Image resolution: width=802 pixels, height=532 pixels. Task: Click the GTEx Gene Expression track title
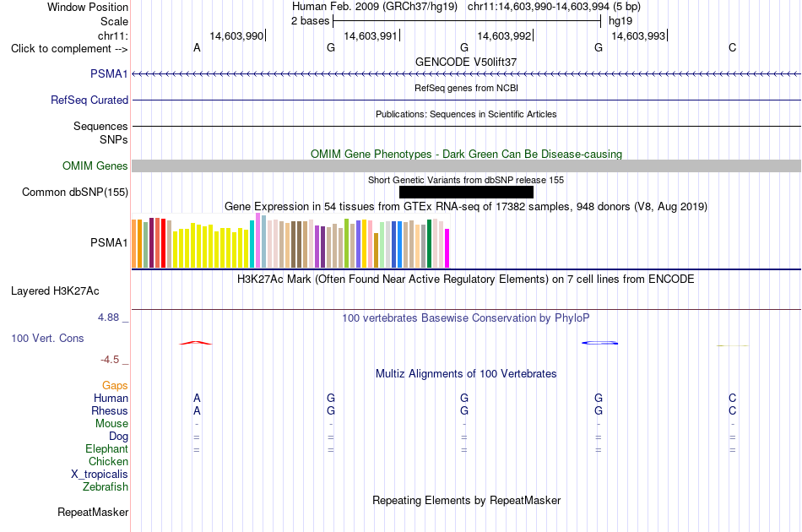coord(466,207)
